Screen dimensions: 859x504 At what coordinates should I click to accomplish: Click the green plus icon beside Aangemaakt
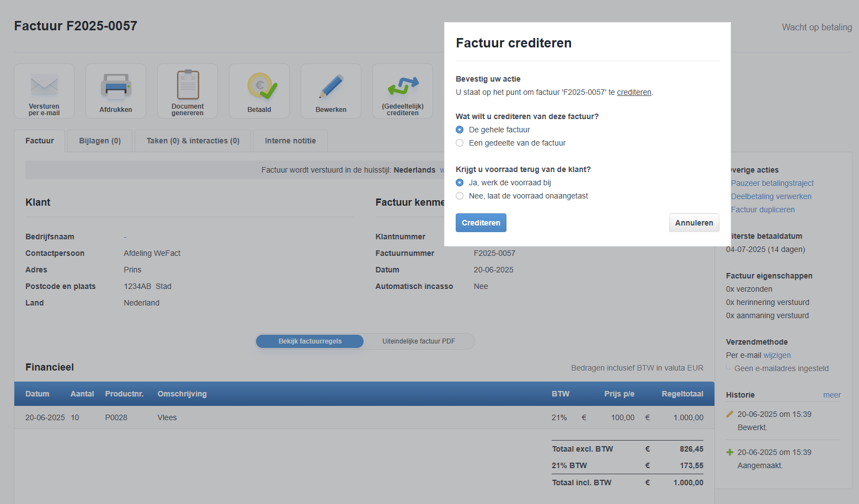click(x=730, y=452)
